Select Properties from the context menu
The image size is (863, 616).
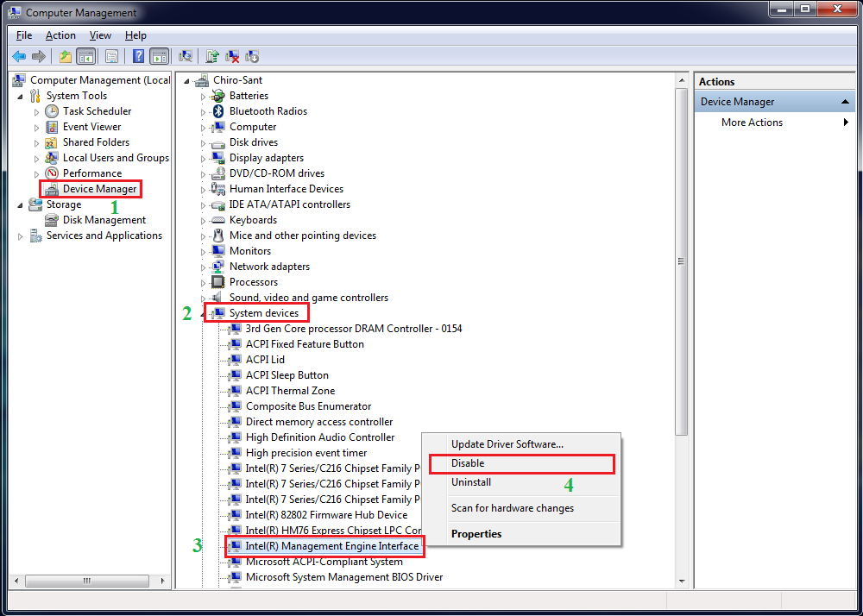(x=476, y=534)
